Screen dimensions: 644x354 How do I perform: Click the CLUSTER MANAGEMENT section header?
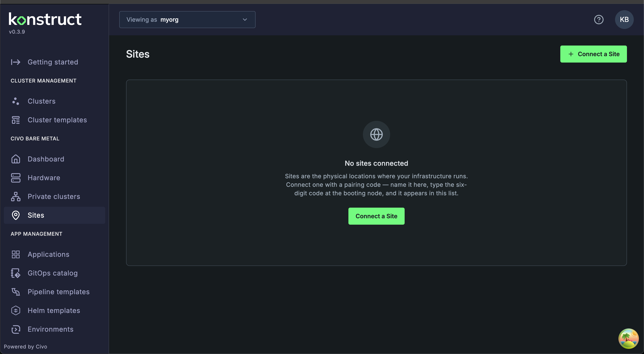pos(43,81)
